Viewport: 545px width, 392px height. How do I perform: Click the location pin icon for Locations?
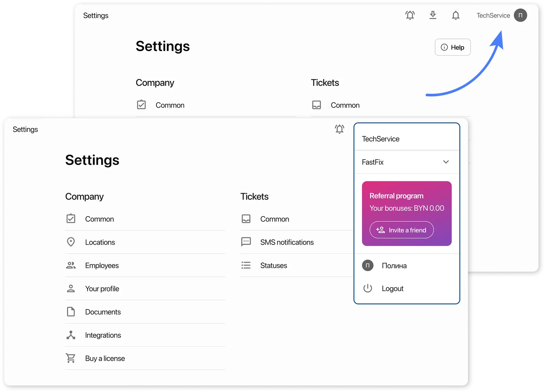point(71,242)
